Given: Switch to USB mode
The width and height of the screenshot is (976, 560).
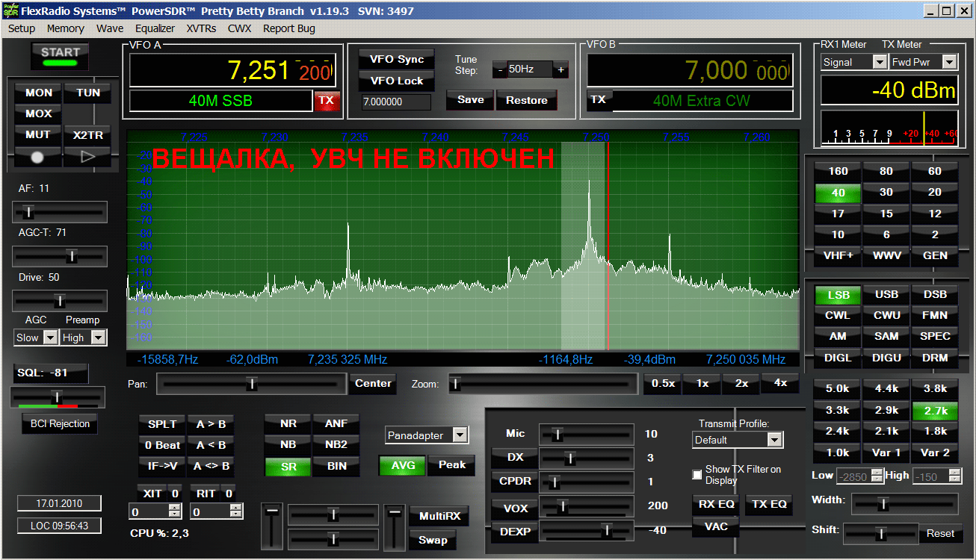Looking at the screenshot, I should pyautogui.click(x=886, y=294).
